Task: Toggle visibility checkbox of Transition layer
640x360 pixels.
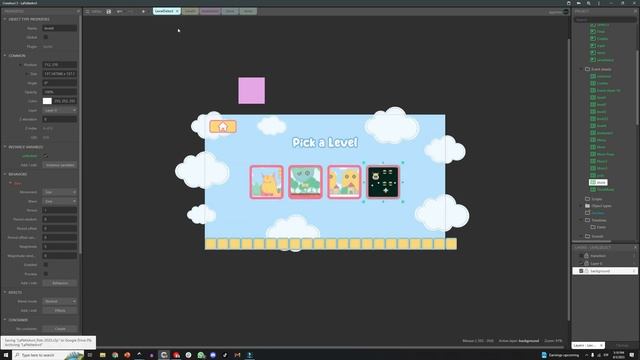Action: [x=581, y=256]
